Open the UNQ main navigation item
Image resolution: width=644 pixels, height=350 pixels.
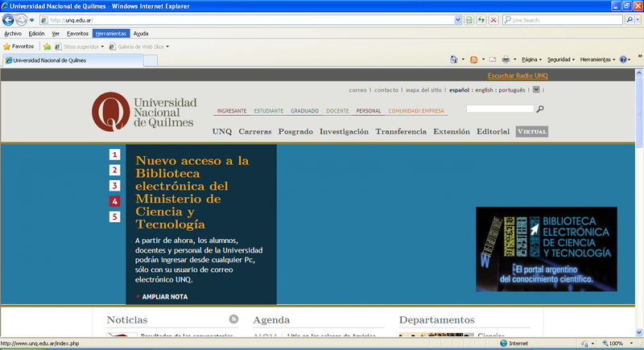coord(222,132)
